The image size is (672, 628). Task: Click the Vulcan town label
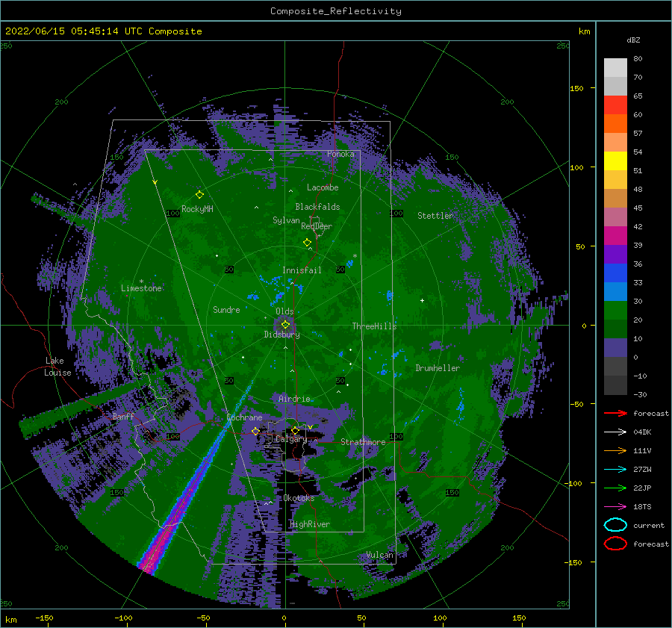tap(380, 555)
